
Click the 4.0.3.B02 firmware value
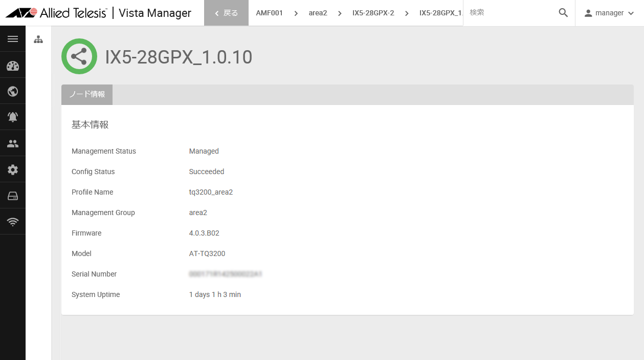point(204,233)
